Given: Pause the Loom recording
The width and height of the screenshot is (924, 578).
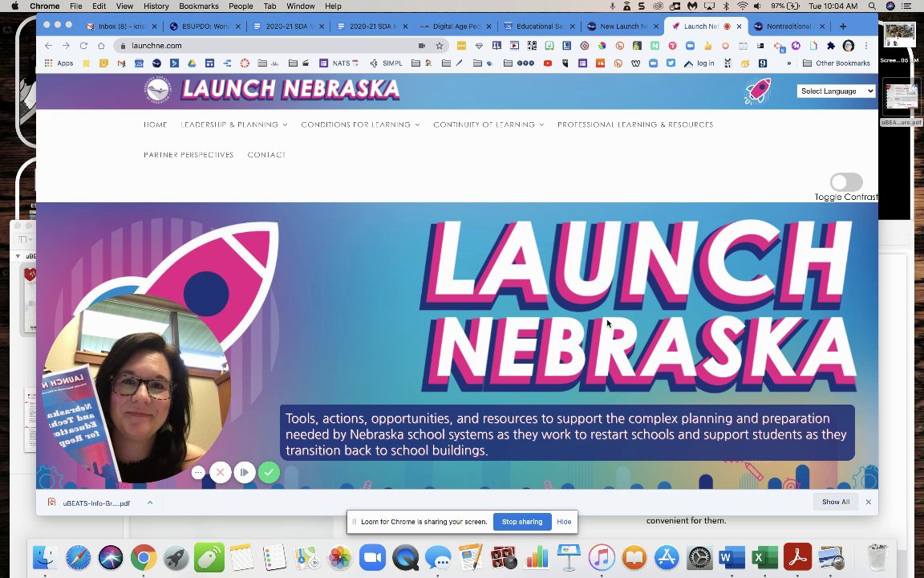Looking at the screenshot, I should [245, 472].
